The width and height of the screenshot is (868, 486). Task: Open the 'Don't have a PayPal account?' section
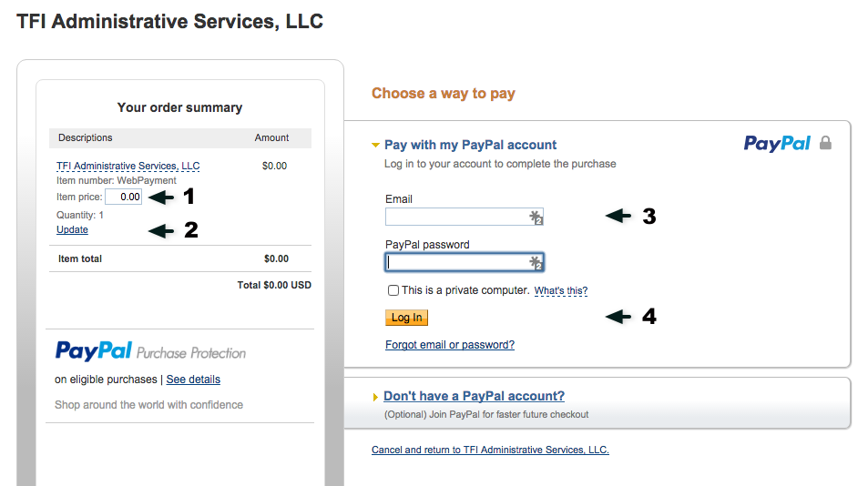pyautogui.click(x=474, y=396)
